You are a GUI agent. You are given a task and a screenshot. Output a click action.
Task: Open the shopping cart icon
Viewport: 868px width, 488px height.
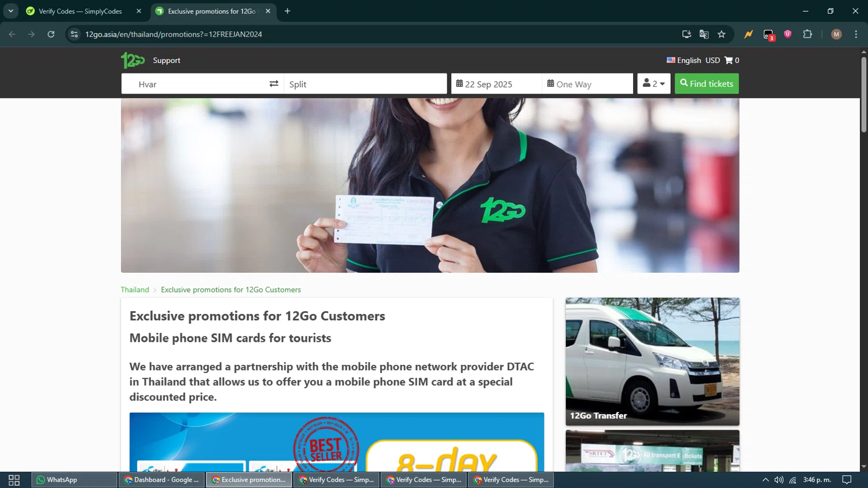tap(729, 60)
